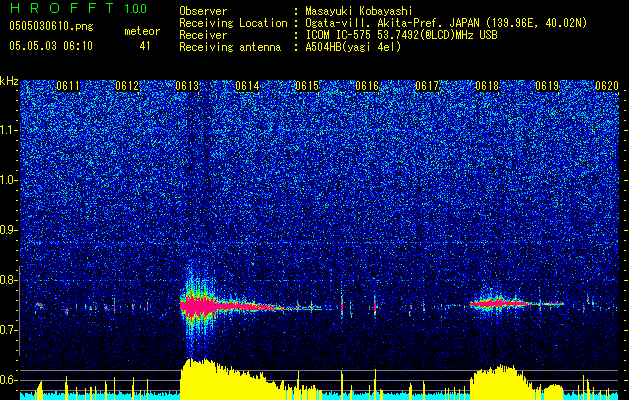Select the version number 1.0.0
Image resolution: width=629 pixels, height=400 pixels.
(x=136, y=8)
